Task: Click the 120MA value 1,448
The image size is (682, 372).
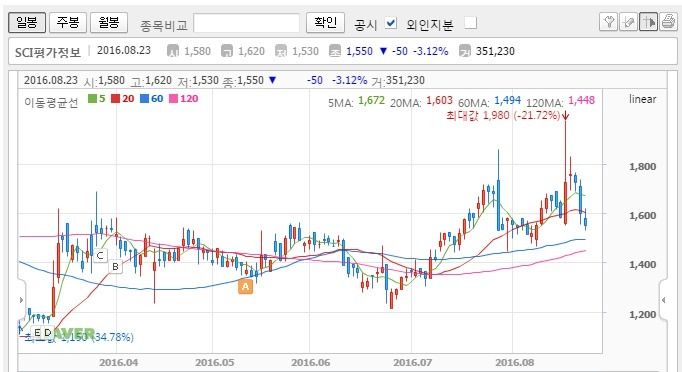Action: pyautogui.click(x=582, y=101)
